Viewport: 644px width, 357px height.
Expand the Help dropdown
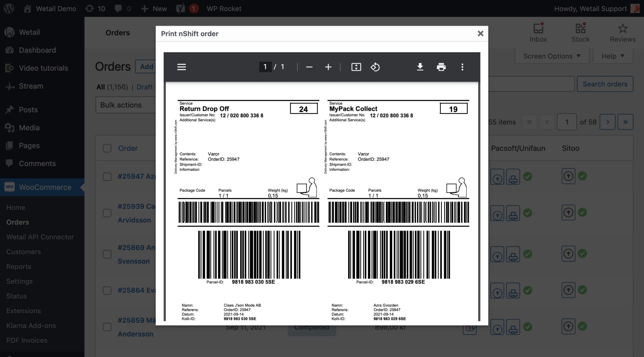click(613, 56)
